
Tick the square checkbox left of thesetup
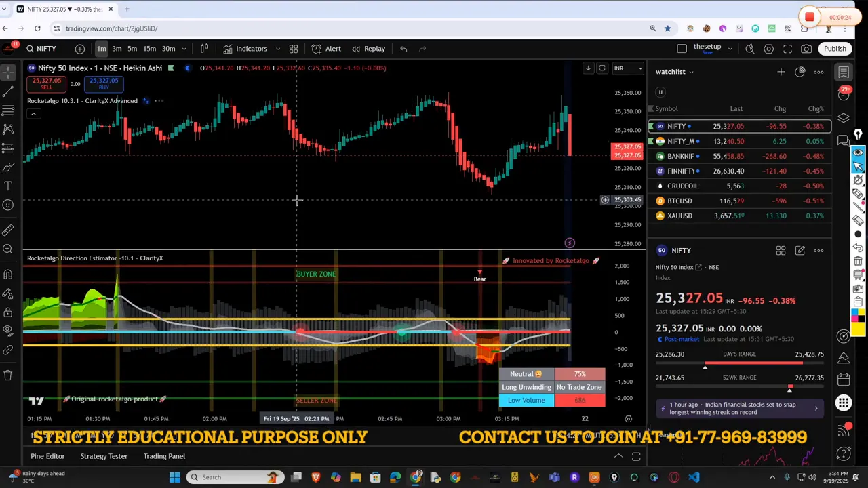click(x=682, y=49)
